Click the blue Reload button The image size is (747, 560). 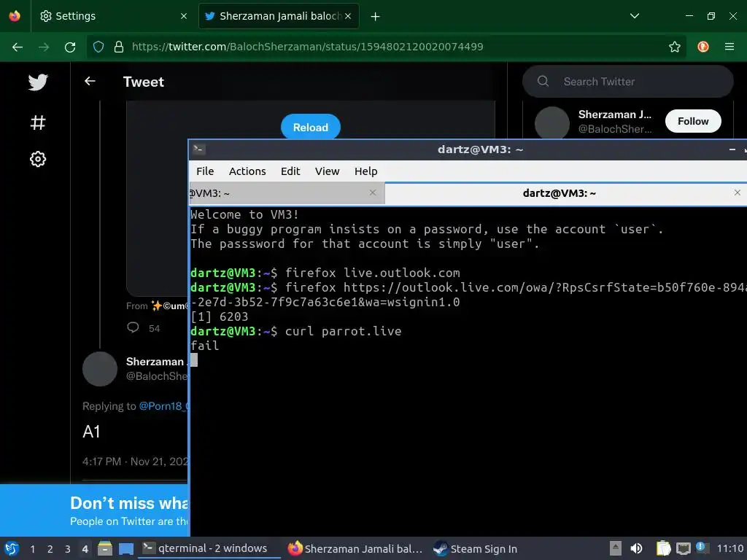point(311,127)
